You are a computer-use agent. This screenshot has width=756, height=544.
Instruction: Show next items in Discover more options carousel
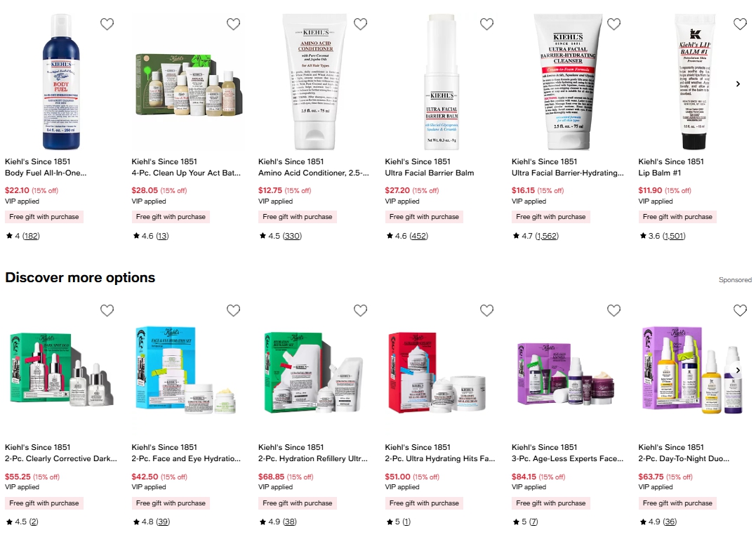pos(738,371)
